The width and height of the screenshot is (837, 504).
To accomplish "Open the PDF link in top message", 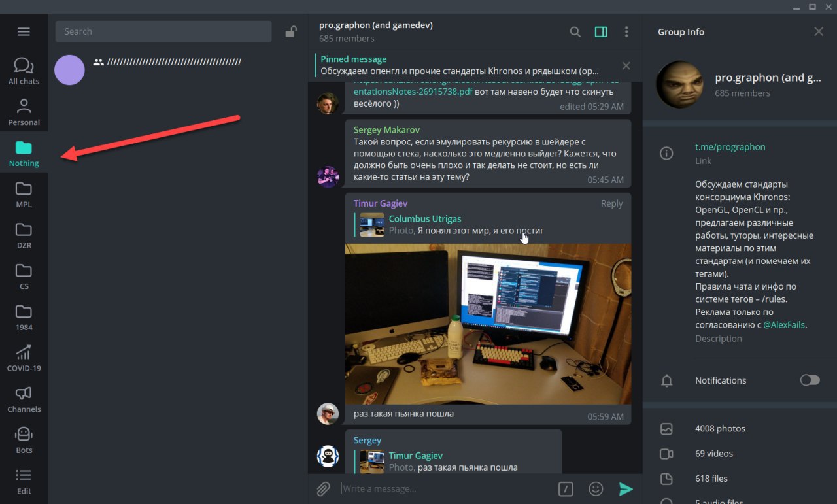I will point(486,88).
